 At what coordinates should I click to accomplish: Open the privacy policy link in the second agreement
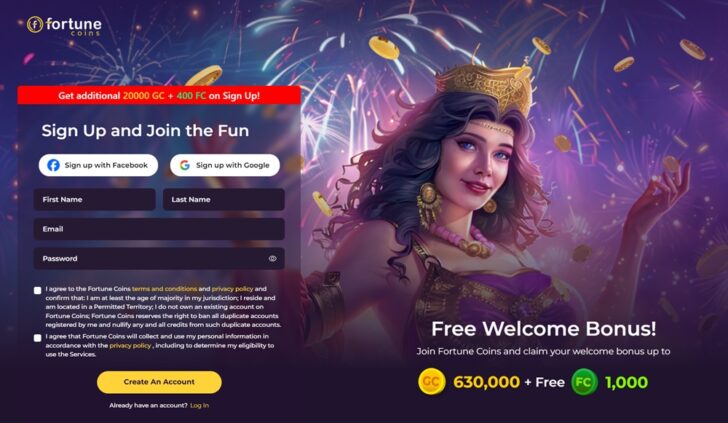pos(130,345)
